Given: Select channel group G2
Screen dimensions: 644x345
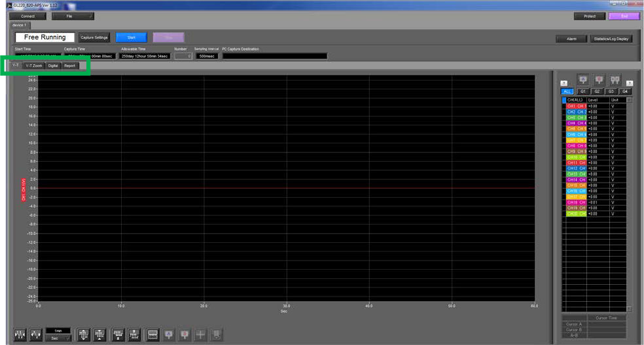Looking at the screenshot, I should pyautogui.click(x=597, y=91).
